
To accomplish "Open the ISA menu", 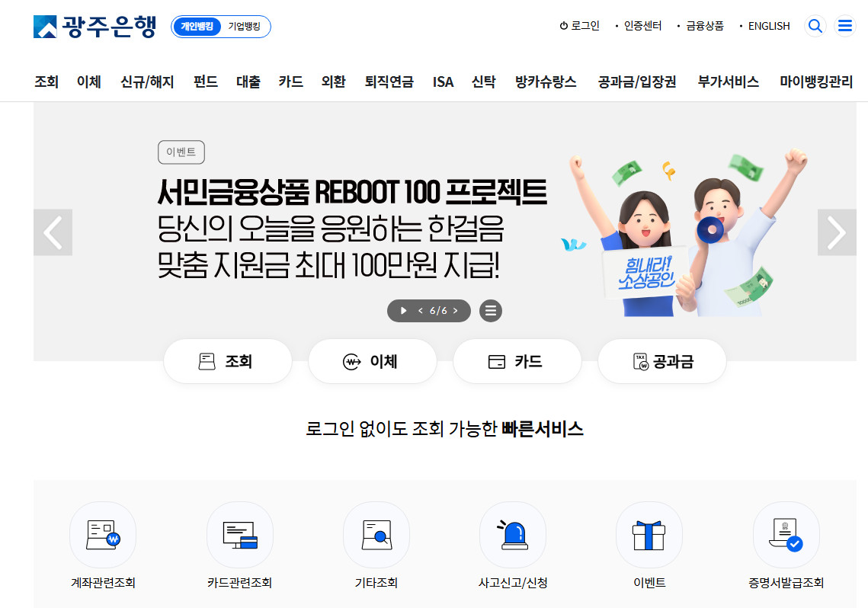I will click(443, 82).
